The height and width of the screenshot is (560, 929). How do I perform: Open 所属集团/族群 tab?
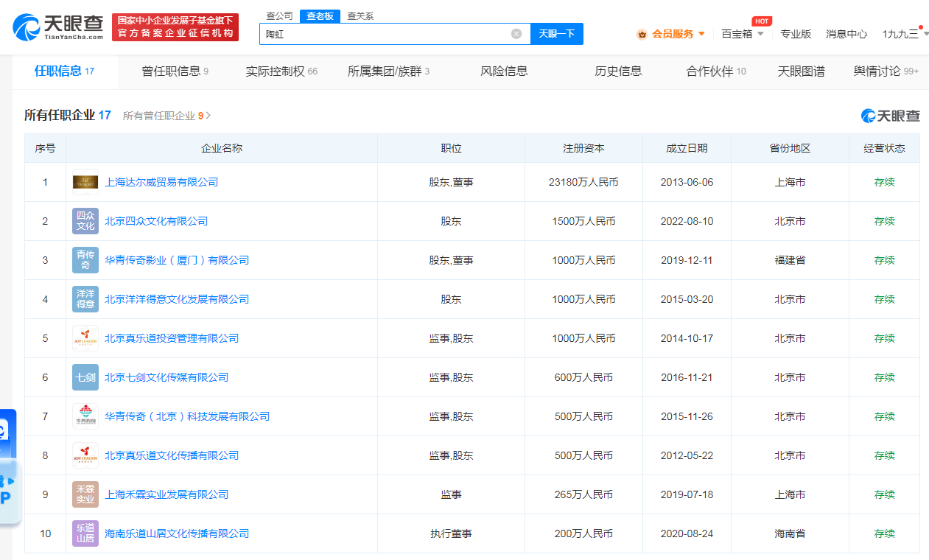388,71
